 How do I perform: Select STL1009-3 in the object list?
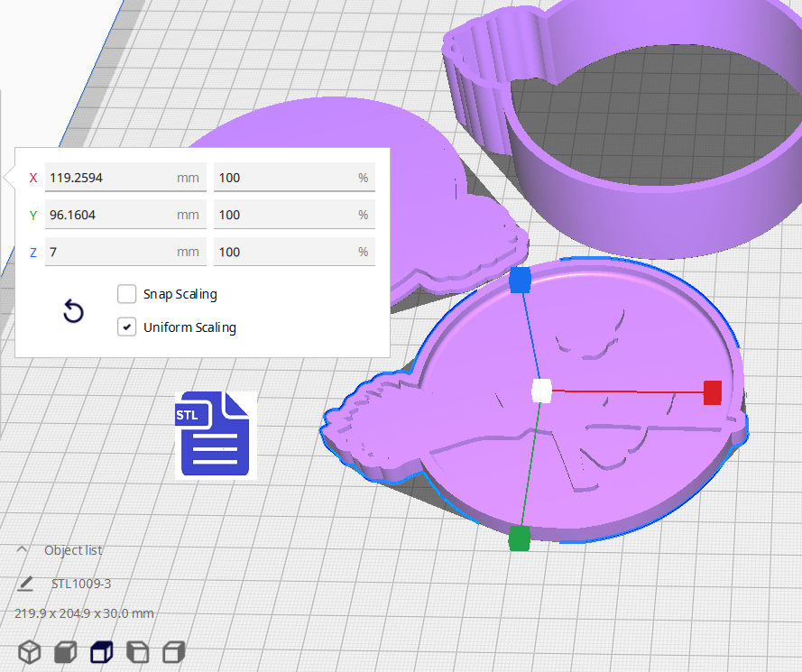point(81,584)
